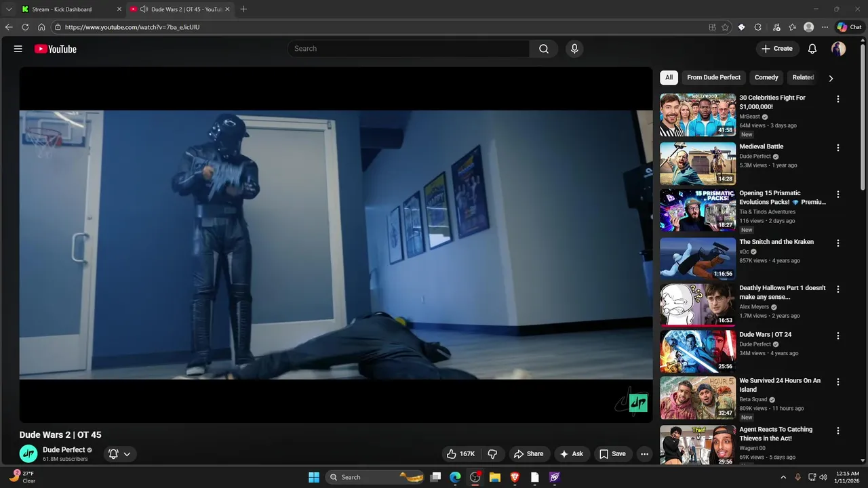This screenshot has width=868, height=488.
Task: Open File Explorer from the taskbar
Action: click(x=495, y=477)
